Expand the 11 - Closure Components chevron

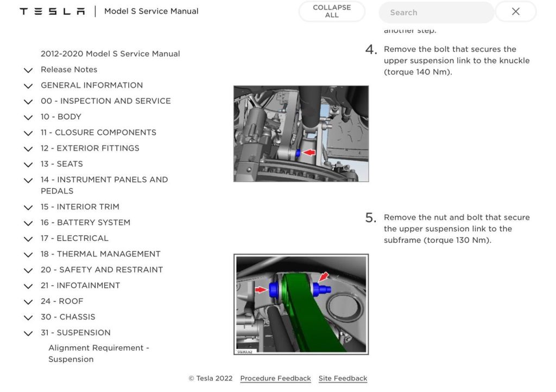[28, 133]
